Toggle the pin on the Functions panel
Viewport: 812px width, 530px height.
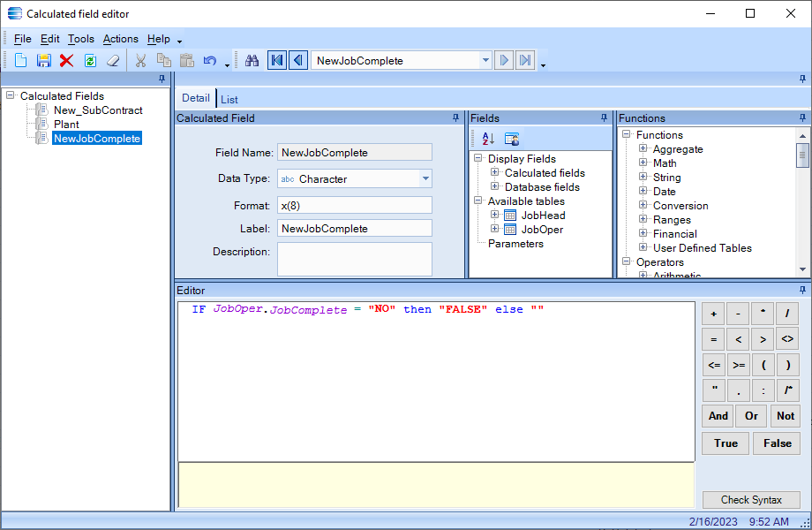[x=802, y=118]
